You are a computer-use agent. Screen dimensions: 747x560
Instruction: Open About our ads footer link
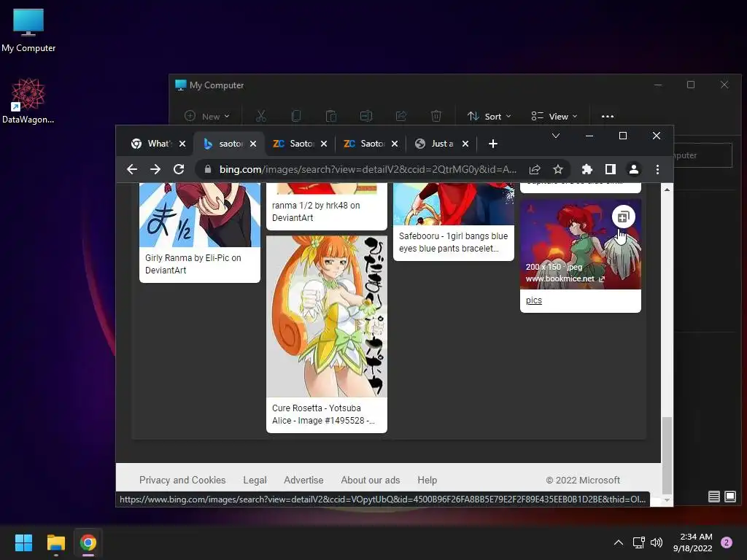[x=370, y=480]
